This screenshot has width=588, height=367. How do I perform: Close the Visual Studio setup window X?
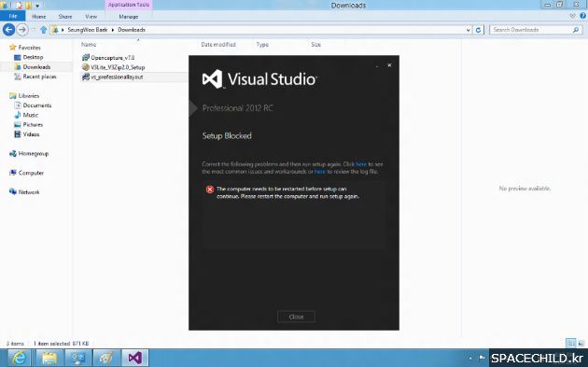coord(389,65)
